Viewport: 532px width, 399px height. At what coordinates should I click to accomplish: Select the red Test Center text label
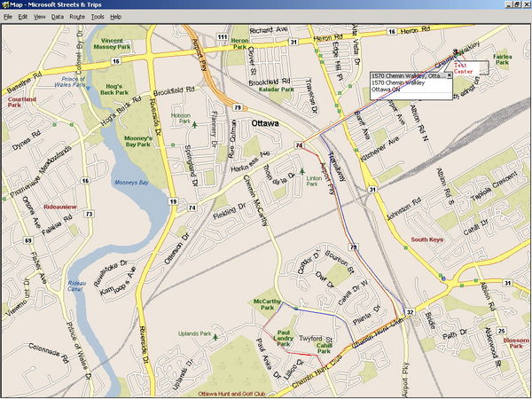(x=465, y=69)
